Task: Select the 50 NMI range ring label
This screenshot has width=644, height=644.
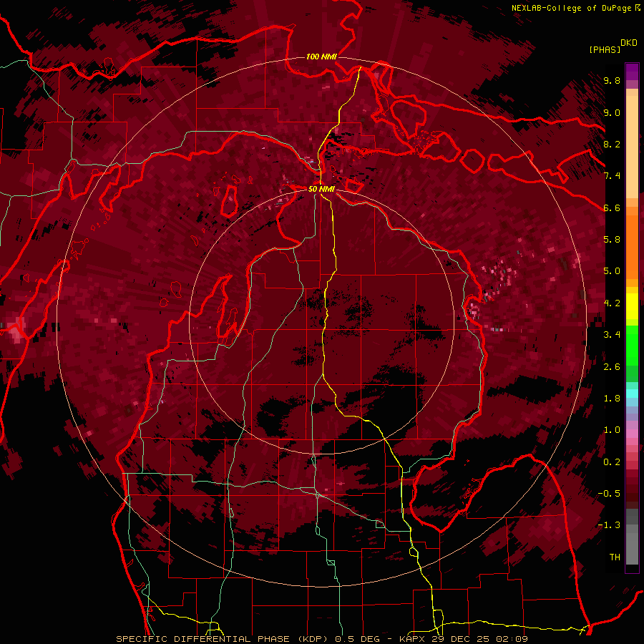Action: 321,189
